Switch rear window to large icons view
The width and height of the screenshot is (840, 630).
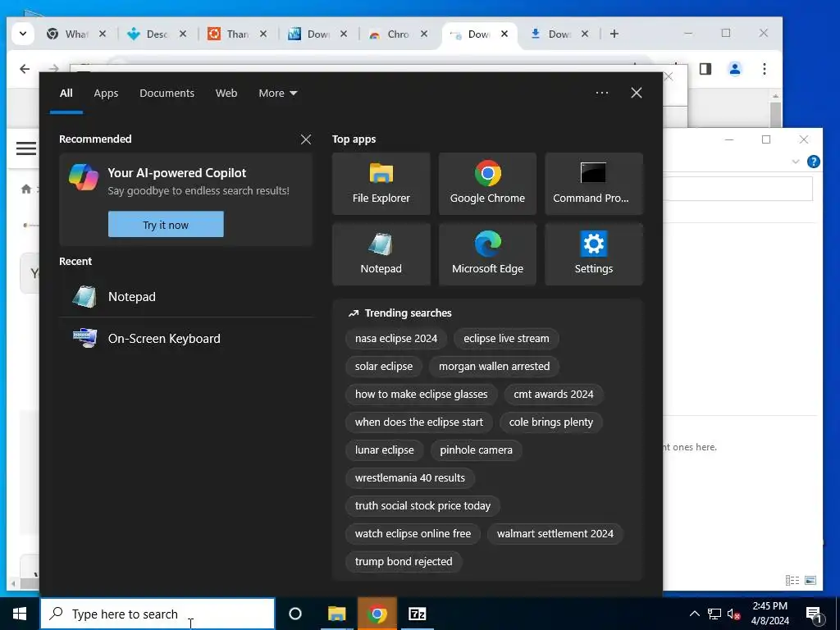click(810, 580)
